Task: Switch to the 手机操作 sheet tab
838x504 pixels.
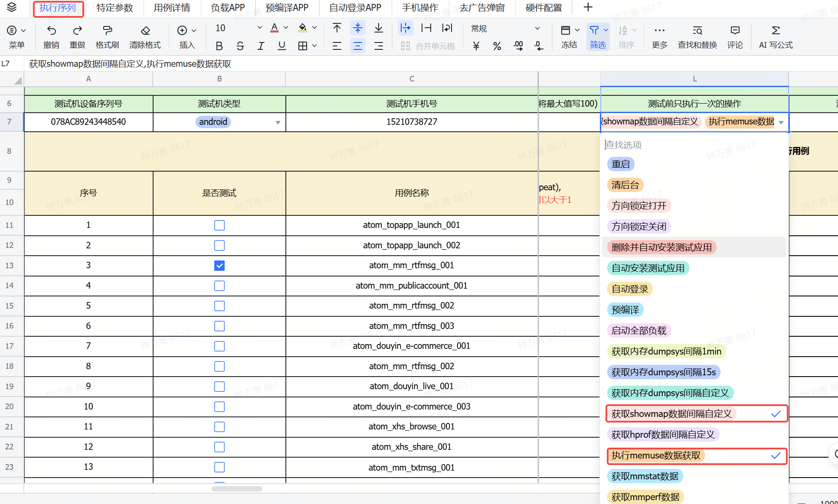Action: coord(420,8)
